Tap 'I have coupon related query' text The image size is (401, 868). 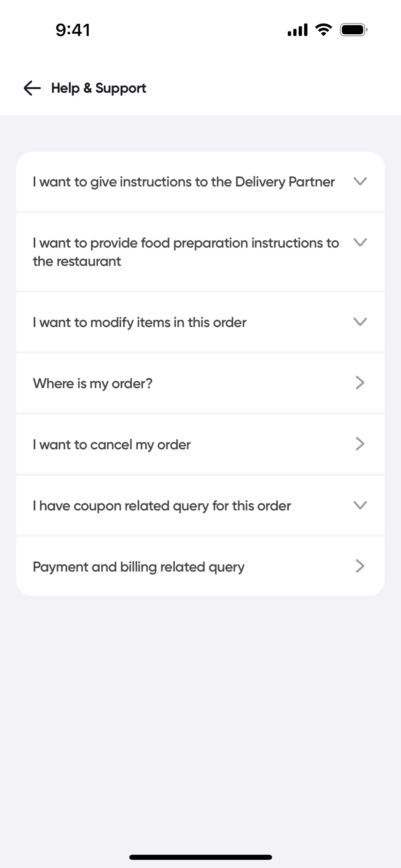coord(162,506)
